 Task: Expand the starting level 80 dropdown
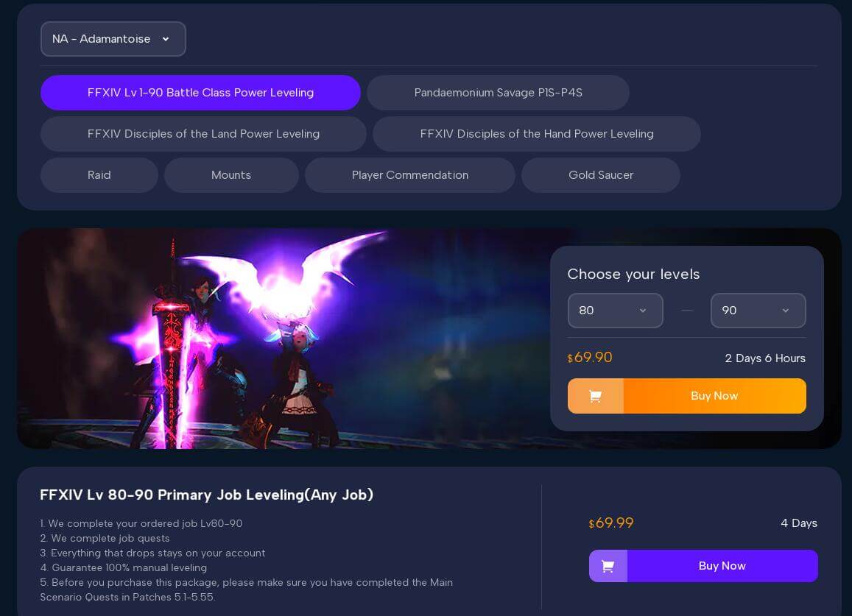(x=615, y=311)
